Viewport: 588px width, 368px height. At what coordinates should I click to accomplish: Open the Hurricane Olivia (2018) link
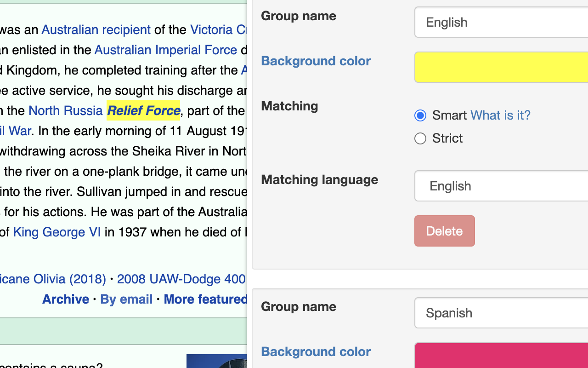[53, 279]
